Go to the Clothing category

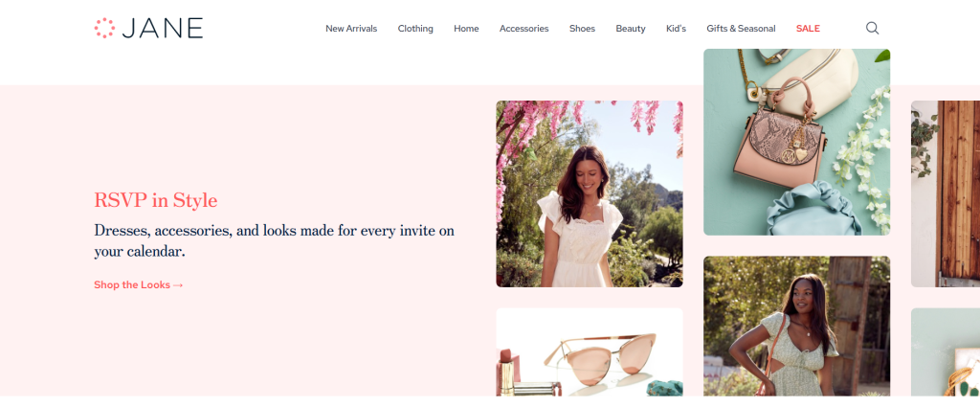click(x=415, y=29)
